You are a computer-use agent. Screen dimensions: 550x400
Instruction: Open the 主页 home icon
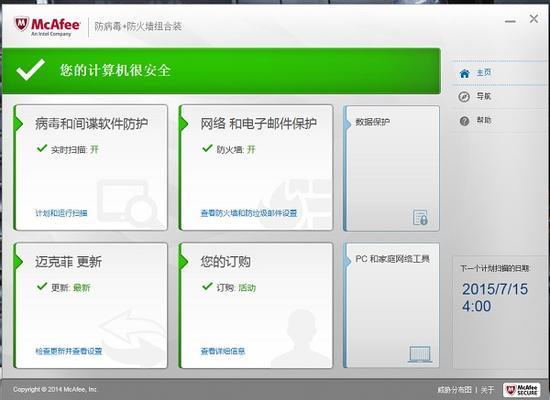[464, 73]
